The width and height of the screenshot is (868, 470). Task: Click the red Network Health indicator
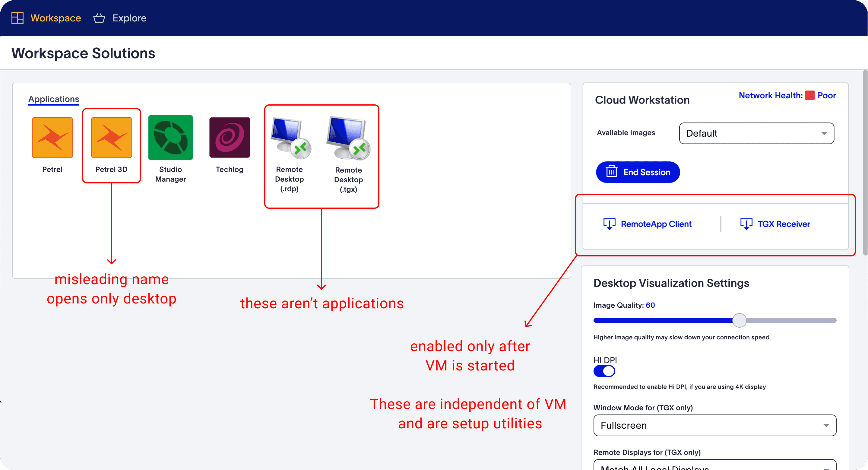pos(810,96)
